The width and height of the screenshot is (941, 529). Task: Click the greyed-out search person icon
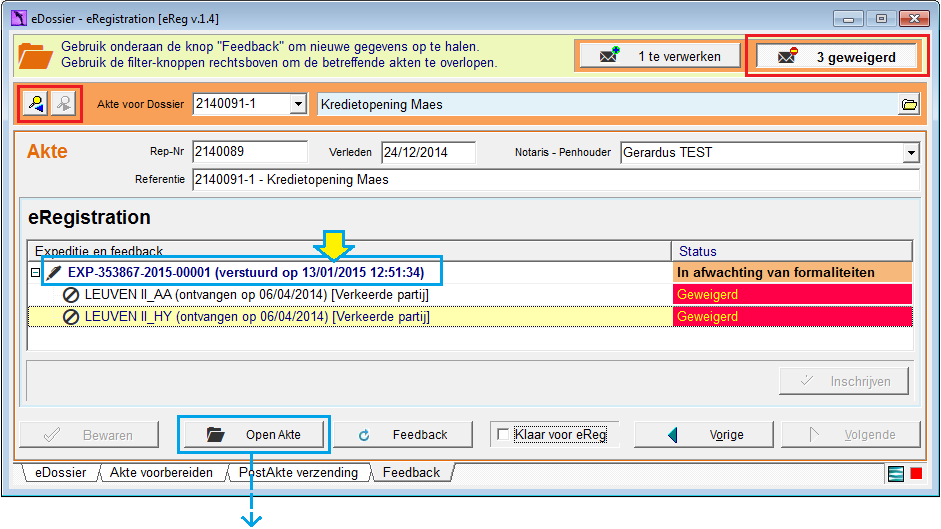[x=64, y=104]
